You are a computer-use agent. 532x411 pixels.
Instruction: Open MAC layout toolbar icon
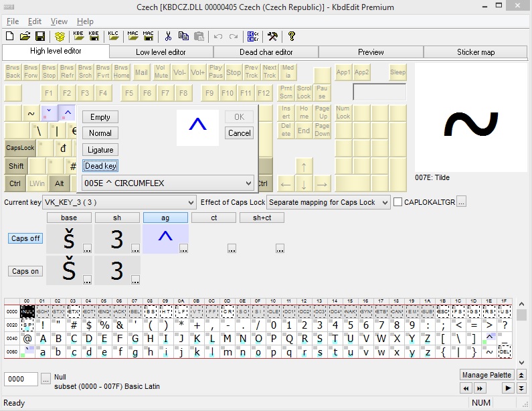[x=132, y=36]
